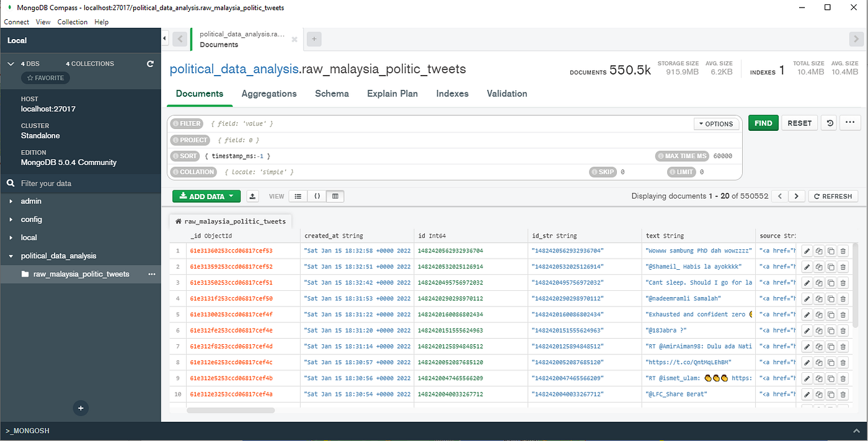Open the OPTIONS dropdown
This screenshot has height=441, width=868.
[x=716, y=123]
